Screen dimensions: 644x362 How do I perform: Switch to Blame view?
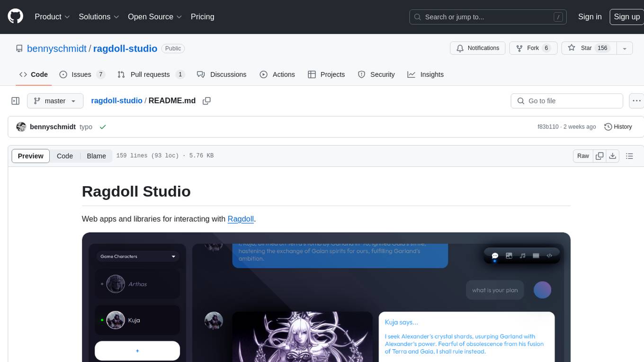[x=96, y=156]
